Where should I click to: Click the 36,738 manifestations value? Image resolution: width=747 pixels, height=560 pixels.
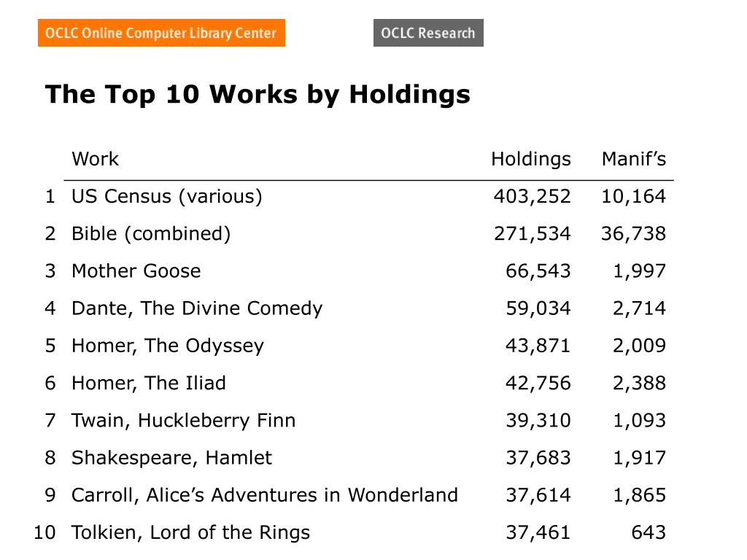[634, 234]
